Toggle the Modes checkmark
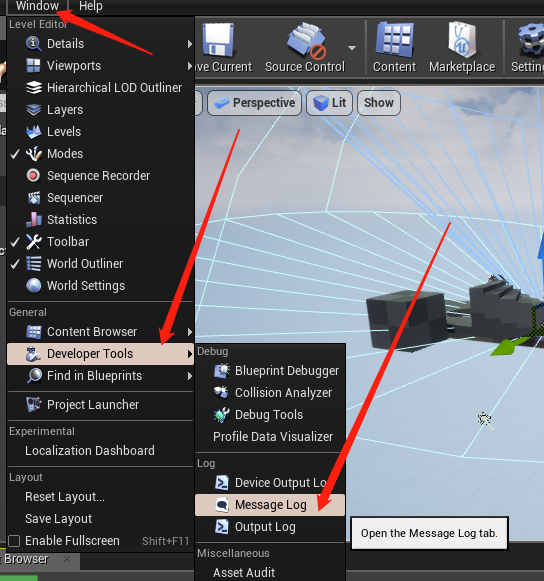 click(15, 154)
